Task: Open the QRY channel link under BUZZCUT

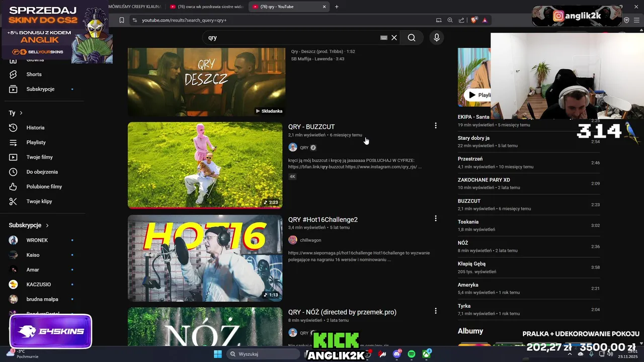Action: tap(304, 148)
